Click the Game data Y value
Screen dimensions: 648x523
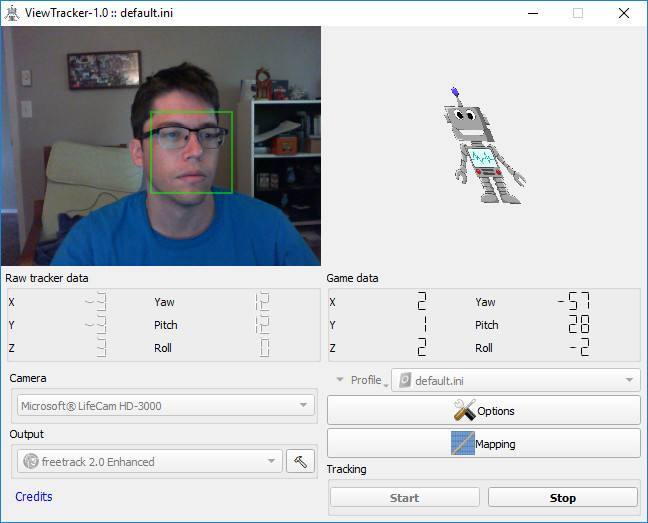[425, 324]
